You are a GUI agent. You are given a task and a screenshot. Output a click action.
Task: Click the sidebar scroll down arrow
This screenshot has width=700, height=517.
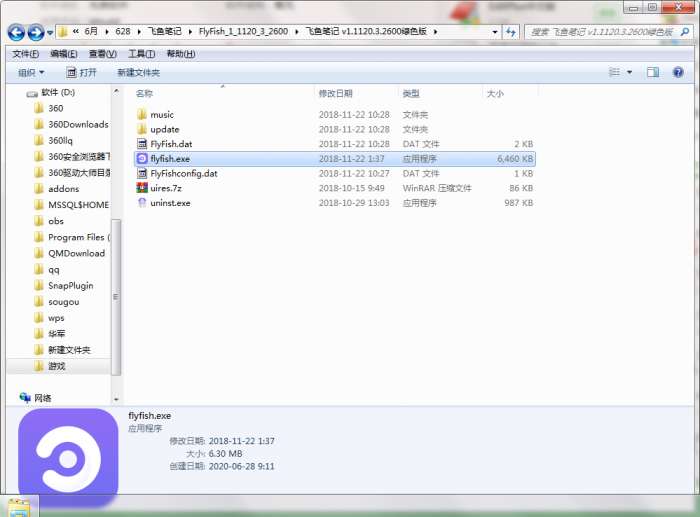pos(116,400)
